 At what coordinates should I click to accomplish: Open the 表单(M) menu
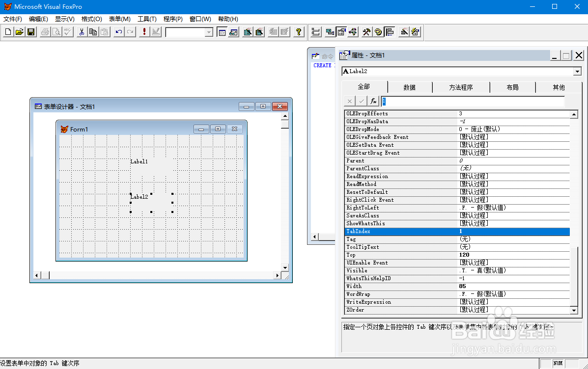(x=120, y=19)
